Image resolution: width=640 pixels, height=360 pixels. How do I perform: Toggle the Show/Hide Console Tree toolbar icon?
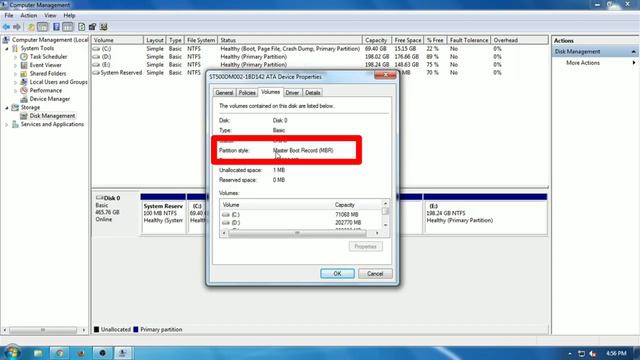pyautogui.click(x=42, y=27)
